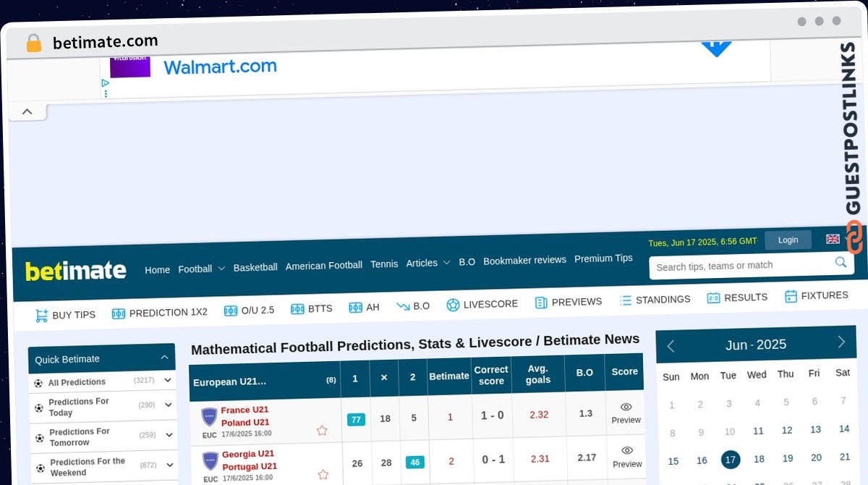Open Bookmaker reviews menu item
Screen dimensions: 868x485
[x=524, y=260]
